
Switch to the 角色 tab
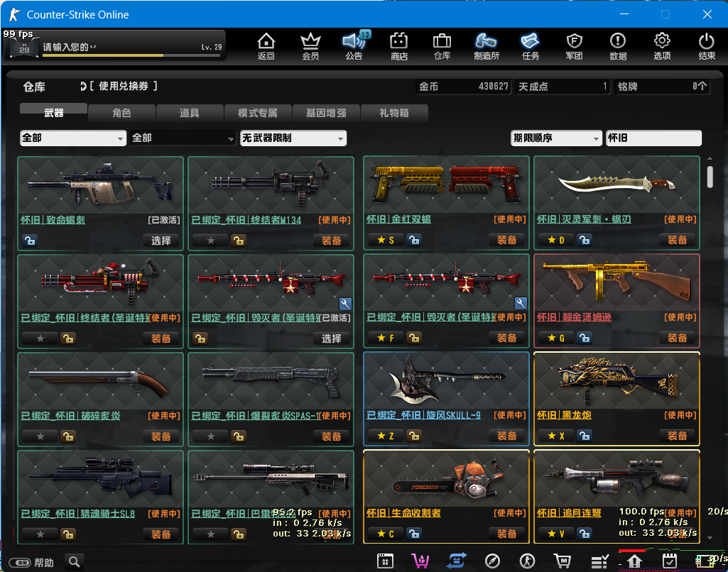pyautogui.click(x=121, y=113)
